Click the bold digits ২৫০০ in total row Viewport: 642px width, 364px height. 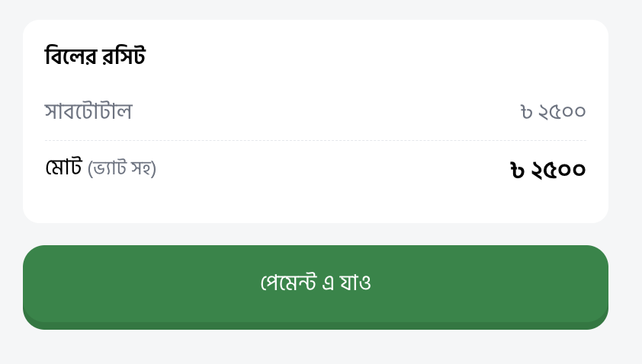click(x=558, y=169)
